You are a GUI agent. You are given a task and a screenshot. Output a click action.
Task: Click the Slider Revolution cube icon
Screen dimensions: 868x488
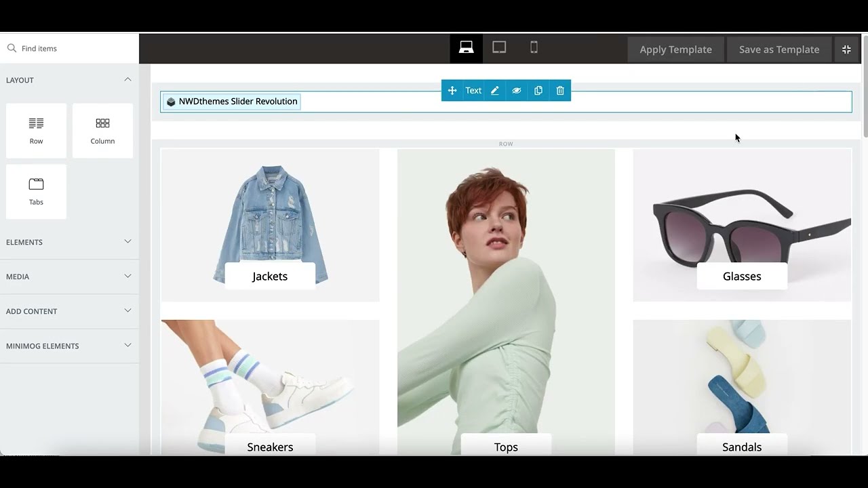(x=171, y=102)
